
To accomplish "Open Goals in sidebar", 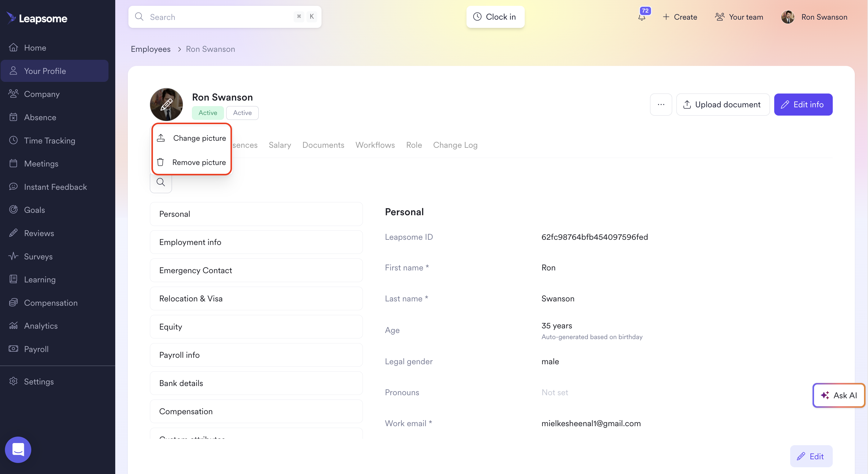I will [55, 210].
